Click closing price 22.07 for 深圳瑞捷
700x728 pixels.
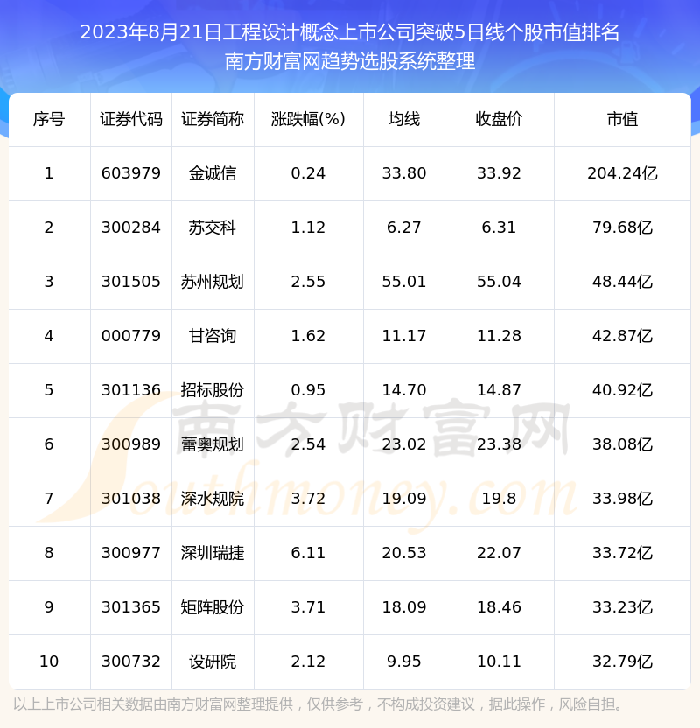499,553
